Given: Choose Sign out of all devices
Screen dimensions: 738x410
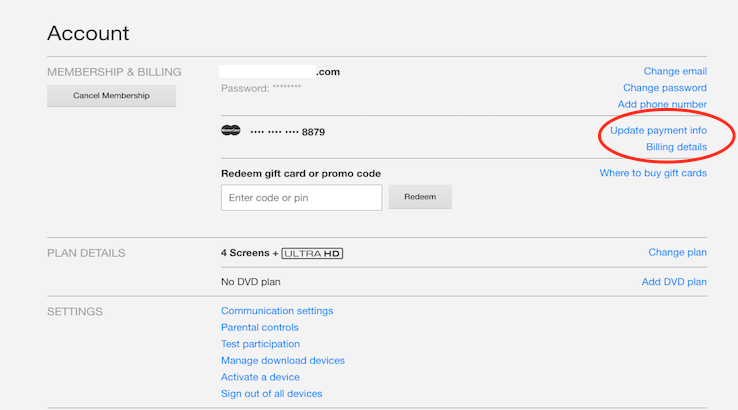Looking at the screenshot, I should 271,393.
